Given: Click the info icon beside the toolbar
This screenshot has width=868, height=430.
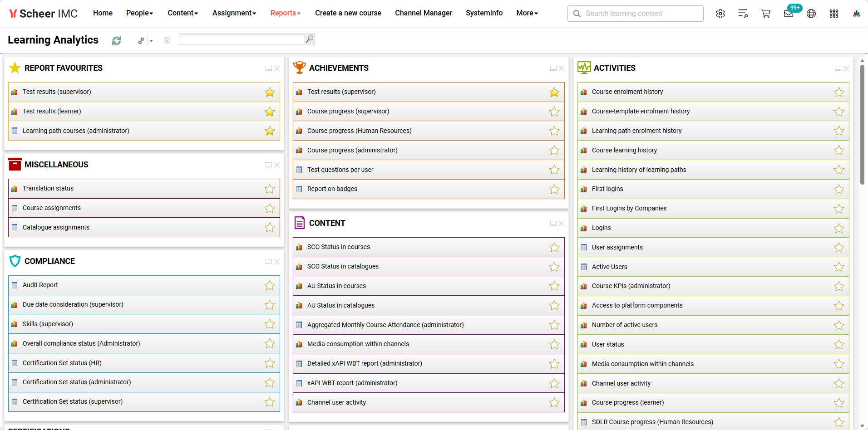Looking at the screenshot, I should coord(167,40).
